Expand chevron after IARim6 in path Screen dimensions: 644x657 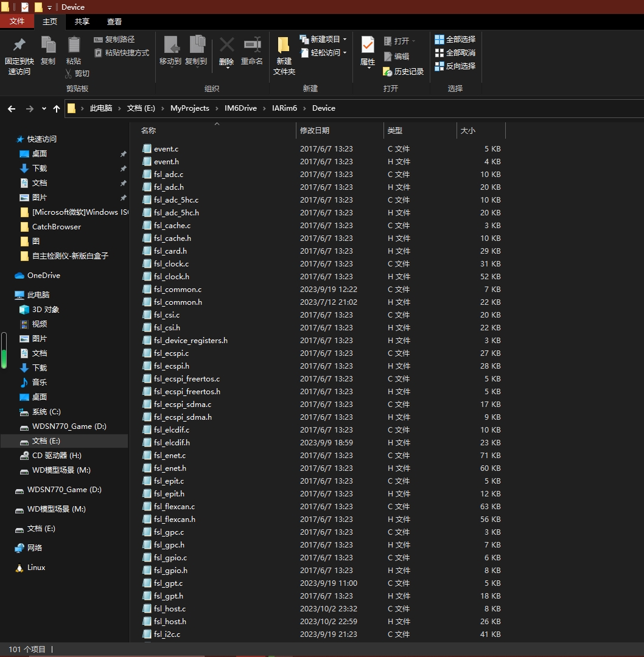point(305,108)
